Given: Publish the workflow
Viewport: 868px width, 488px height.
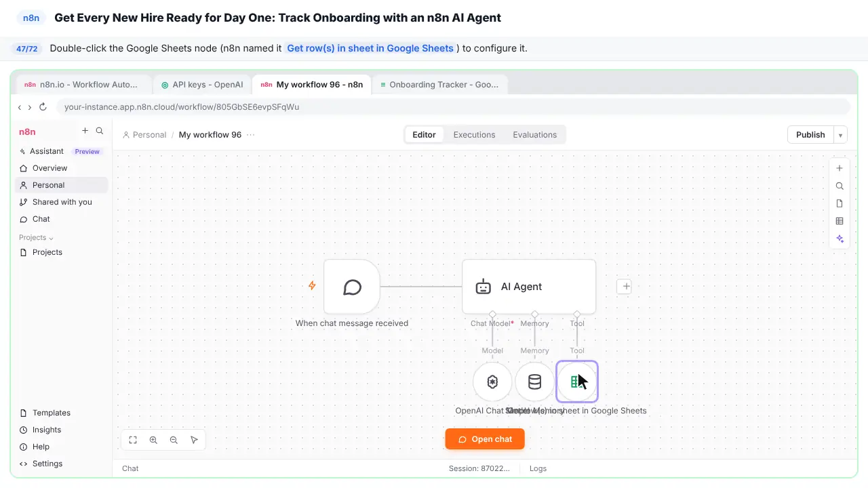Looking at the screenshot, I should click(x=810, y=135).
